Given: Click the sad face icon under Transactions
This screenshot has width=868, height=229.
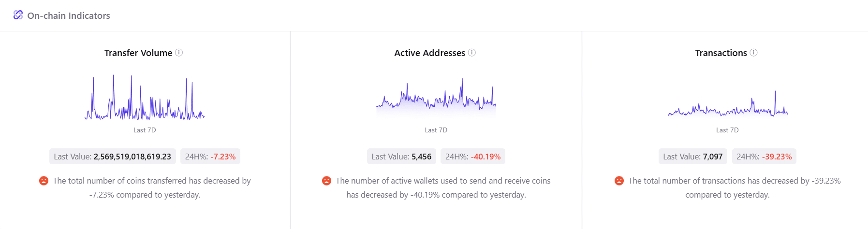Looking at the screenshot, I should (x=619, y=181).
